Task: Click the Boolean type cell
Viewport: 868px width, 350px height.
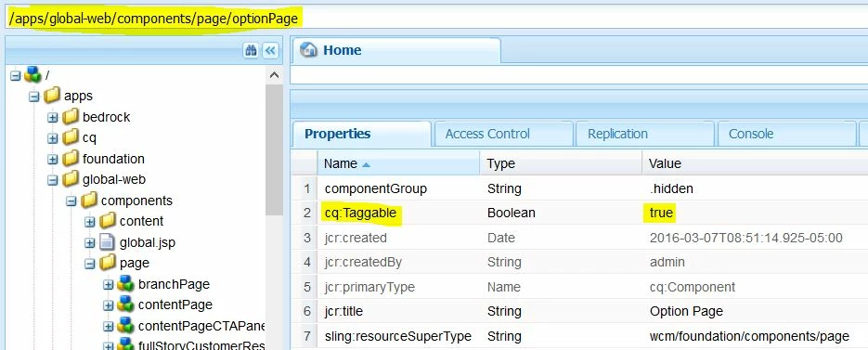Action: click(x=511, y=214)
